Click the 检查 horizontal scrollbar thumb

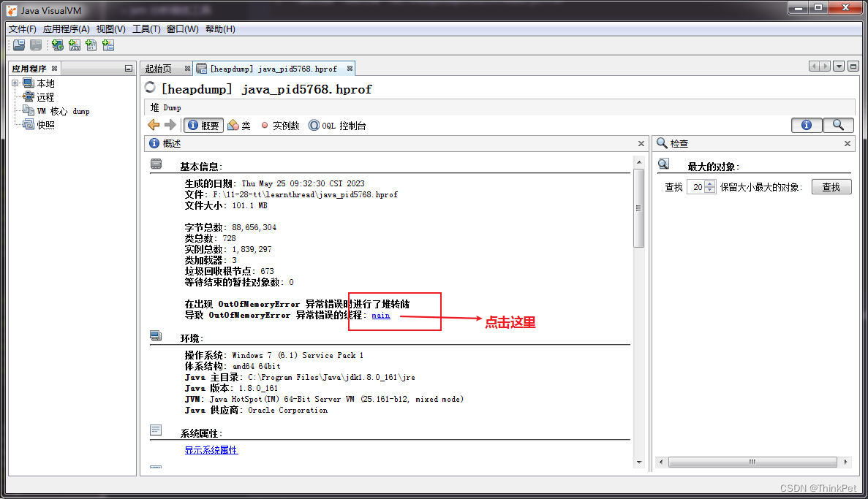pos(752,462)
